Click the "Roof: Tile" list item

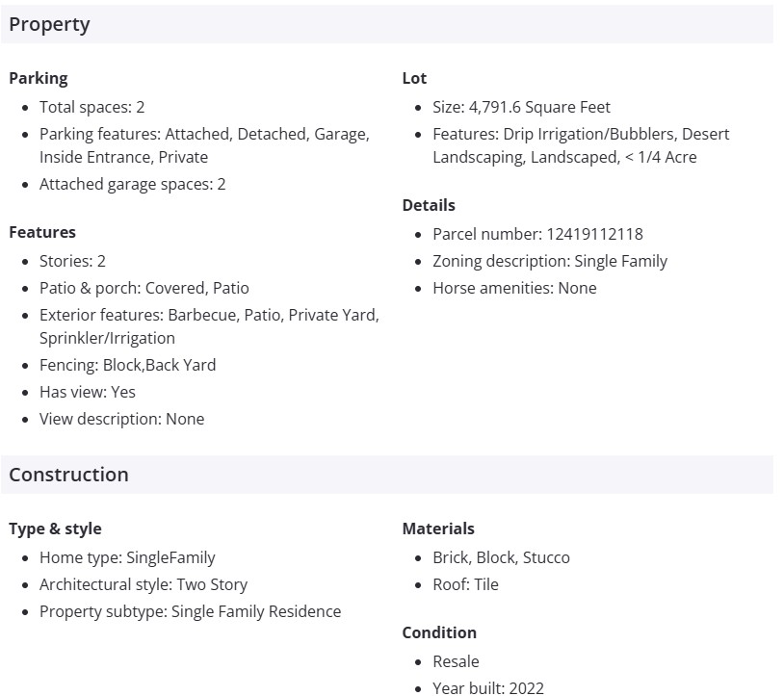[x=465, y=584]
